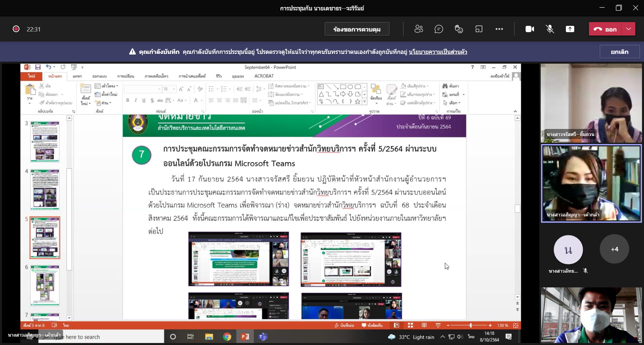This screenshot has height=345, width=644.
Task: Select slide 6 thumbnail in the panel
Action: click(45, 285)
